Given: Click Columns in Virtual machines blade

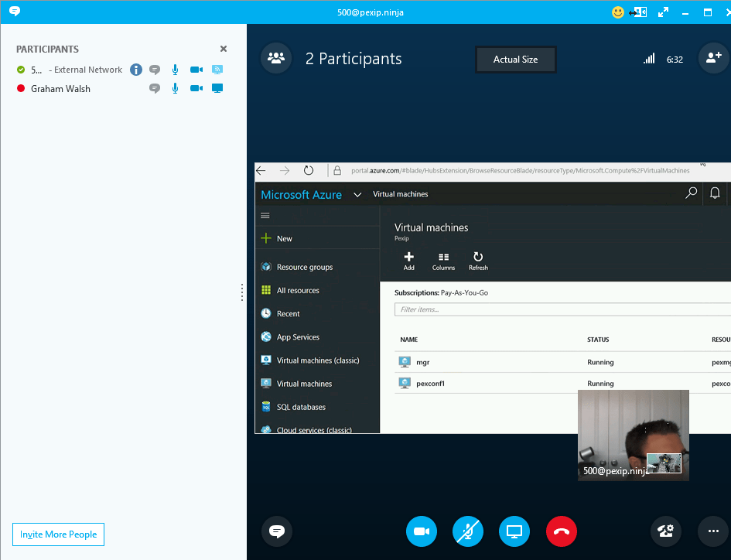Looking at the screenshot, I should tap(443, 261).
